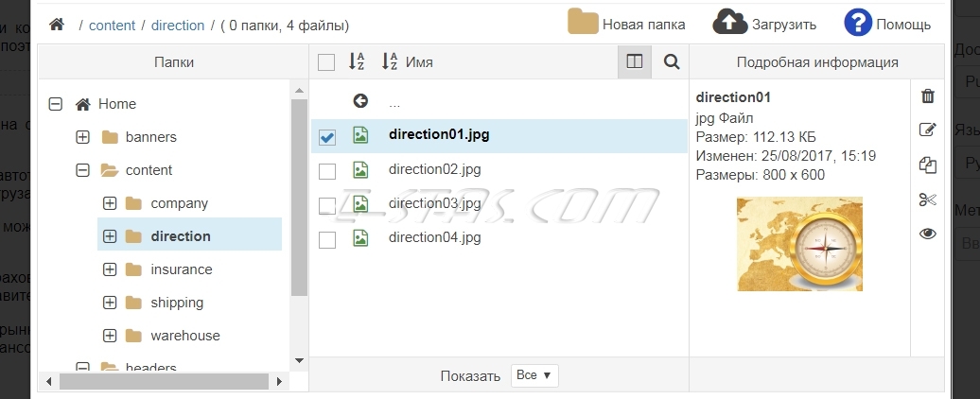The height and width of the screenshot is (399, 980).
Task: Check the direction04.jpg checkbox
Action: (x=327, y=239)
